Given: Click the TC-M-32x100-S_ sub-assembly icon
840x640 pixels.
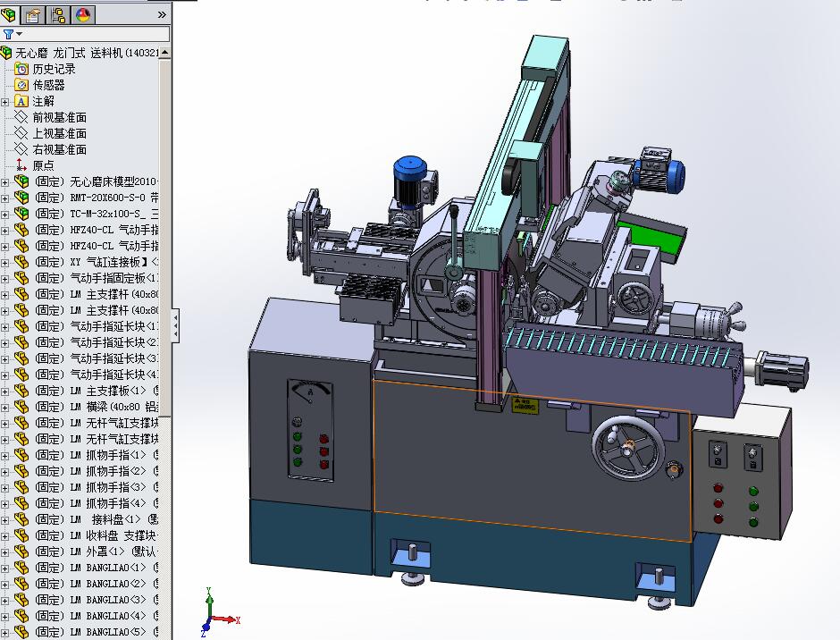Looking at the screenshot, I should coord(21,214).
